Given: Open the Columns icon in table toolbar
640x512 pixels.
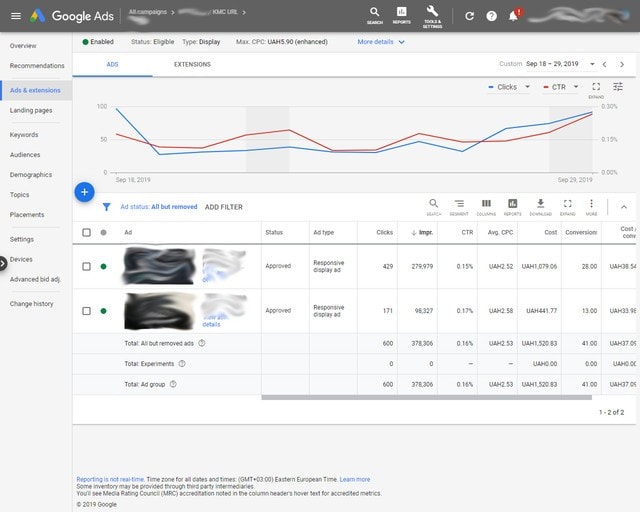Looking at the screenshot, I should pyautogui.click(x=486, y=205).
